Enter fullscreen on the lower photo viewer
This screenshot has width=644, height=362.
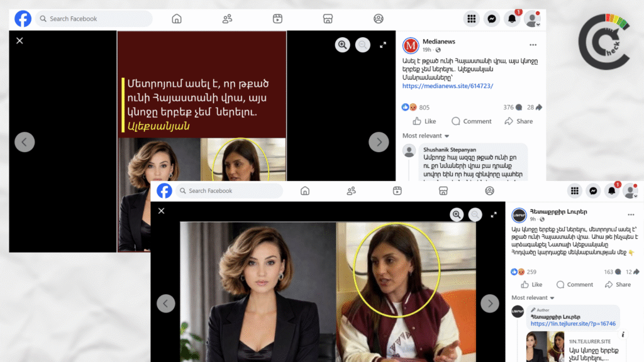tap(494, 215)
